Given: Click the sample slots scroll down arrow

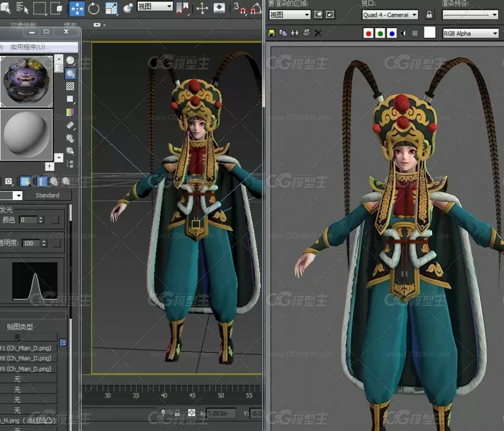Looking at the screenshot, I should point(59,157).
